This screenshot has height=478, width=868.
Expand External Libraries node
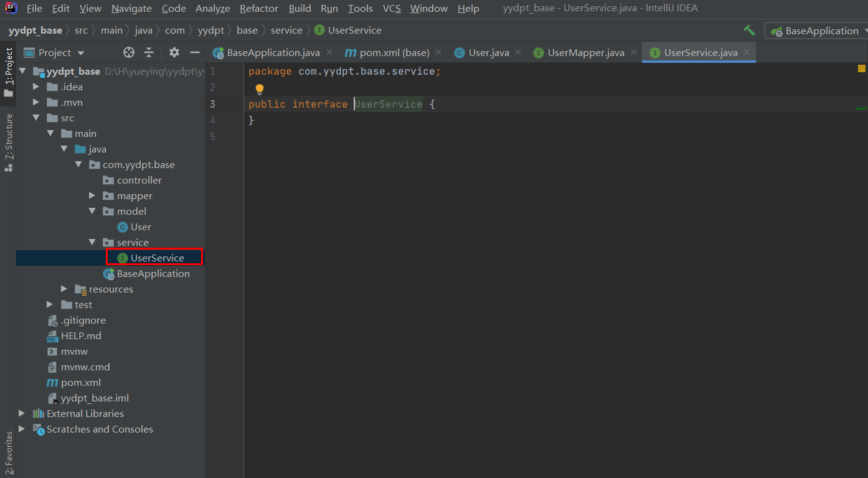[23, 413]
